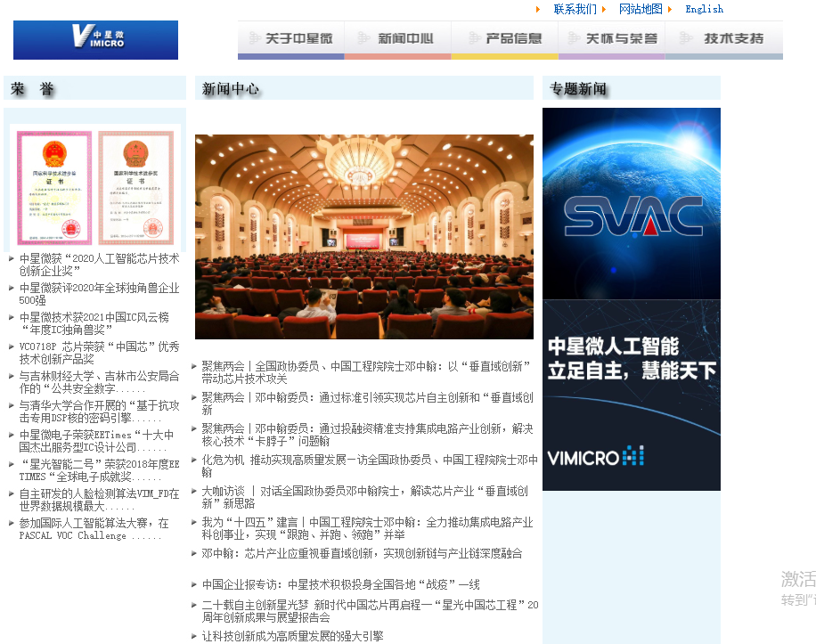Click the 联系我们 link
This screenshot has height=644, width=816.
tap(575, 9)
